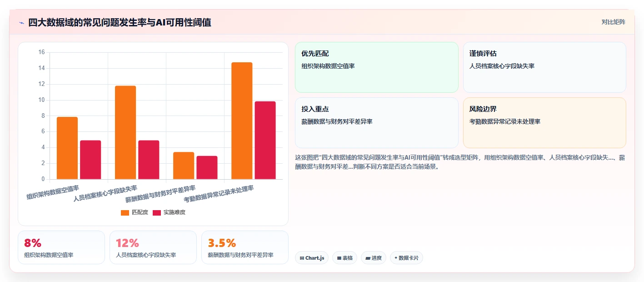Click the 表格 tag chip
This screenshot has width=644, height=282.
click(344, 258)
